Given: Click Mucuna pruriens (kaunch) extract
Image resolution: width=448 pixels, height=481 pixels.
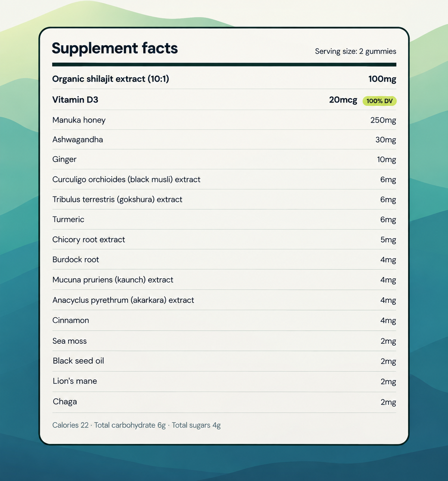Looking at the screenshot, I should (x=113, y=280).
